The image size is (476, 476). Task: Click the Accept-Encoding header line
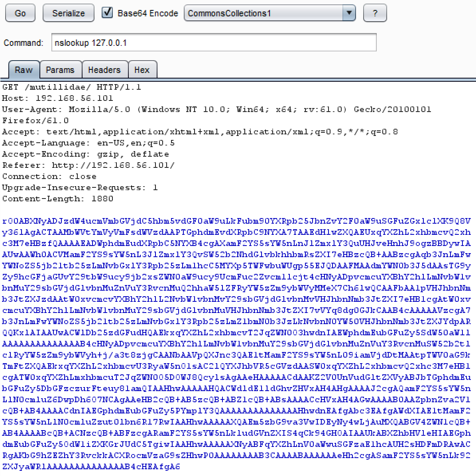(86, 154)
